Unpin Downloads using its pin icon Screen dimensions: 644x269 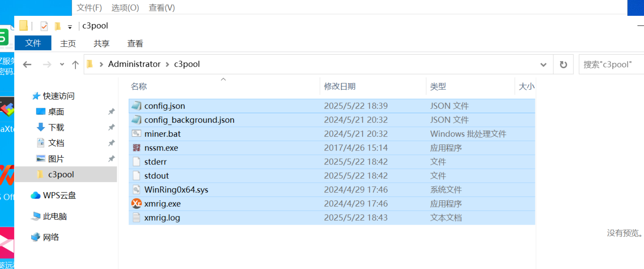point(111,127)
